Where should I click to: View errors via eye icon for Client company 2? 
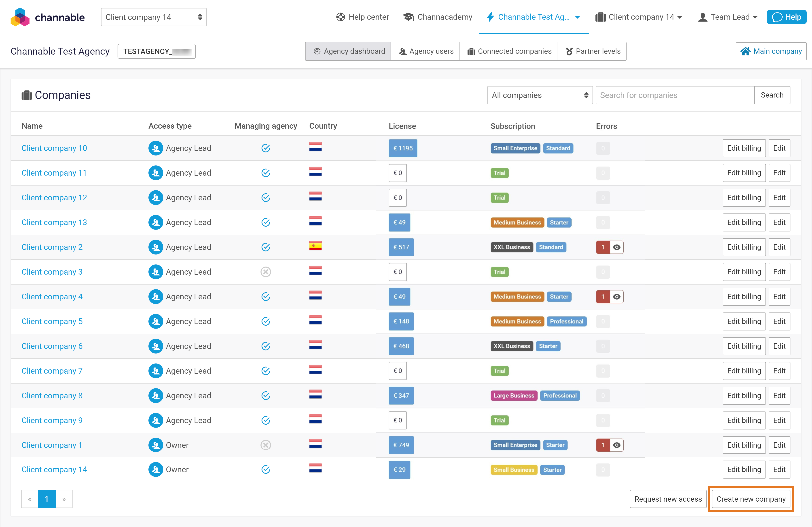[x=617, y=247]
